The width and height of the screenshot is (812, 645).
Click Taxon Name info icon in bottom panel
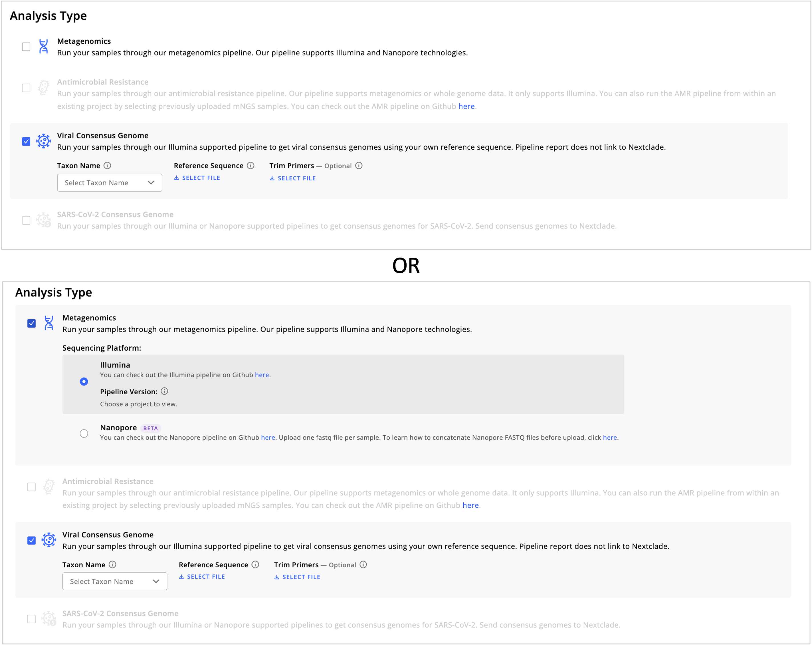[x=113, y=564]
